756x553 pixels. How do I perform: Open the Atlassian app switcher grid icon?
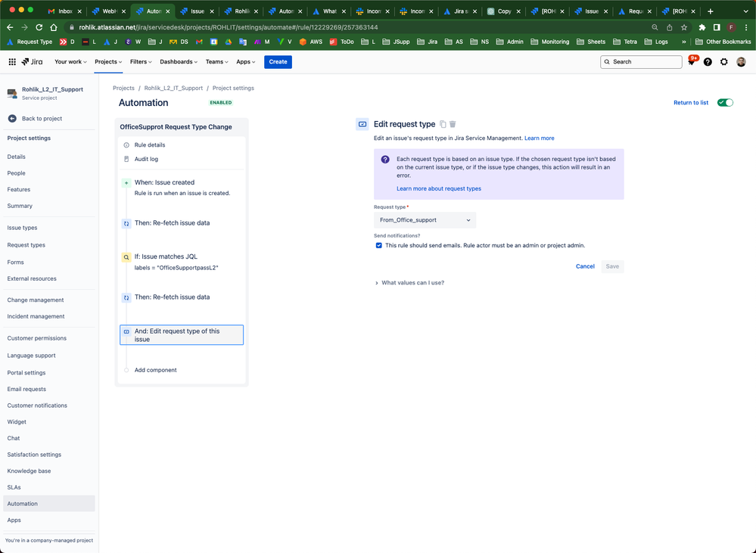coord(12,62)
